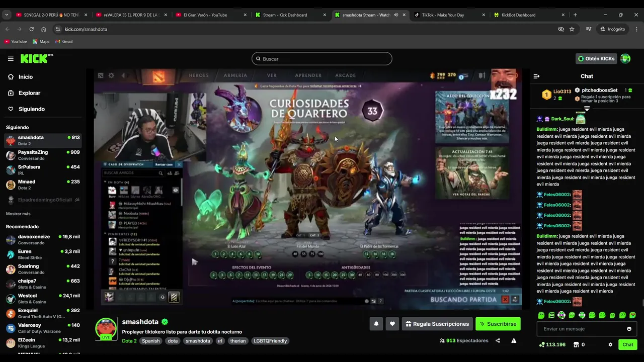Open Siguiendo in sidebar

(31, 109)
